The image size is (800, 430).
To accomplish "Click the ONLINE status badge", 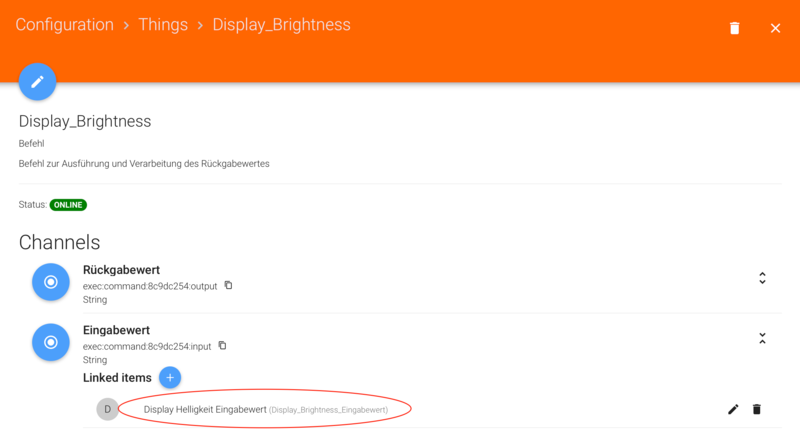I will tap(68, 205).
